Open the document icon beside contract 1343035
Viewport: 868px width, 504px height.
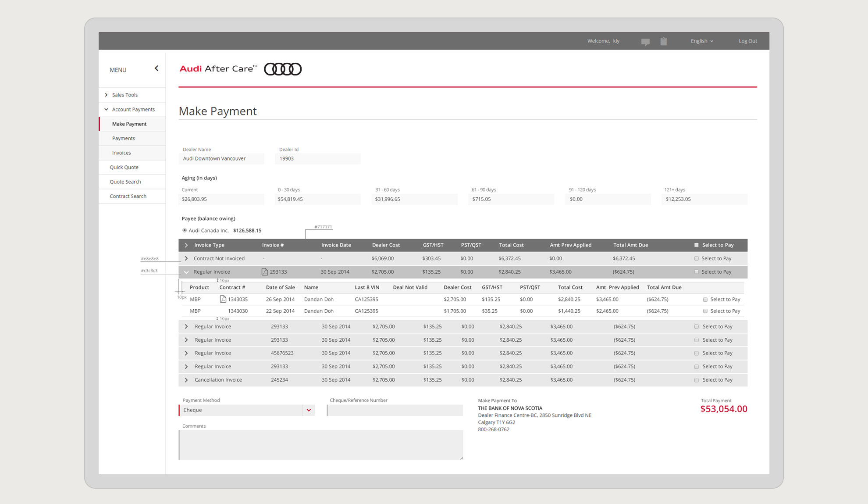click(223, 299)
